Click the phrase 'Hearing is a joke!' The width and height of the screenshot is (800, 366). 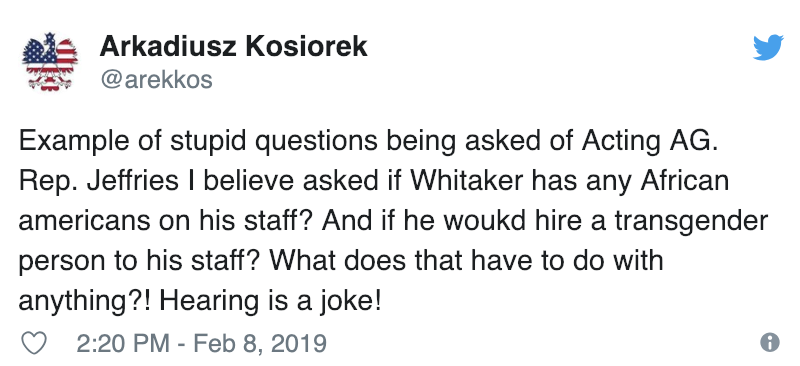point(270,301)
